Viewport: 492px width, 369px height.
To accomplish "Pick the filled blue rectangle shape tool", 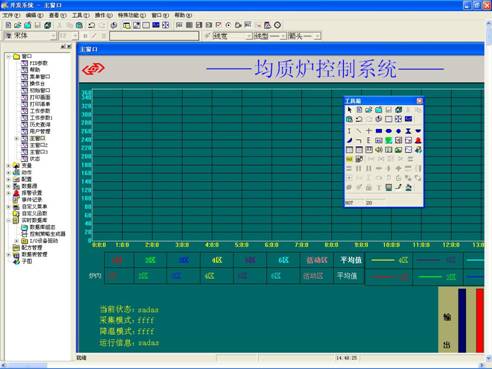I will click(x=379, y=131).
